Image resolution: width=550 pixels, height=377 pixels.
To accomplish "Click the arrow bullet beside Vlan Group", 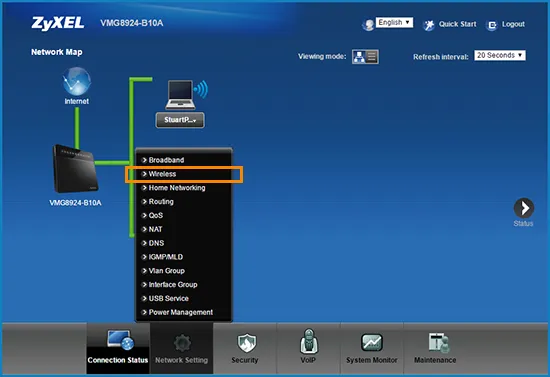I will (144, 271).
